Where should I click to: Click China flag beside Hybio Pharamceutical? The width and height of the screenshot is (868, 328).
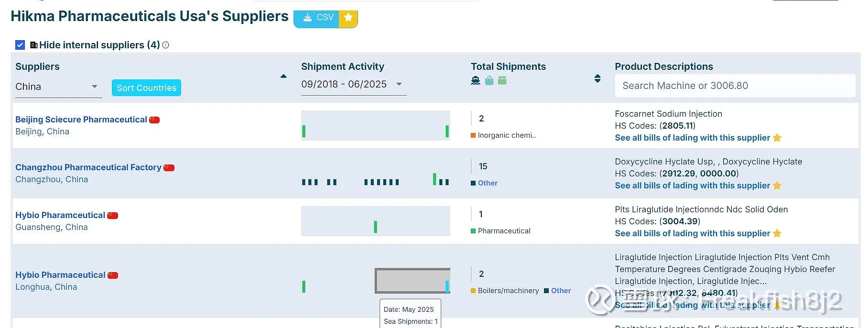pyautogui.click(x=113, y=216)
